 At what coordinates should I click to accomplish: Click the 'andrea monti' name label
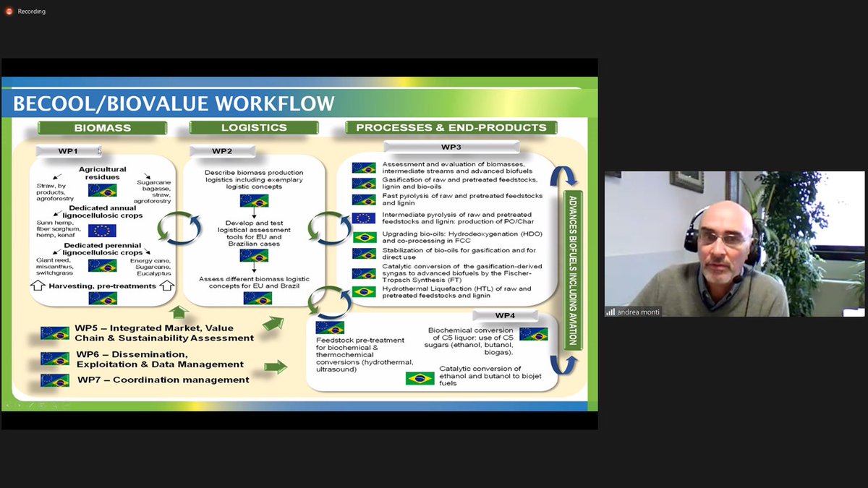(x=638, y=312)
